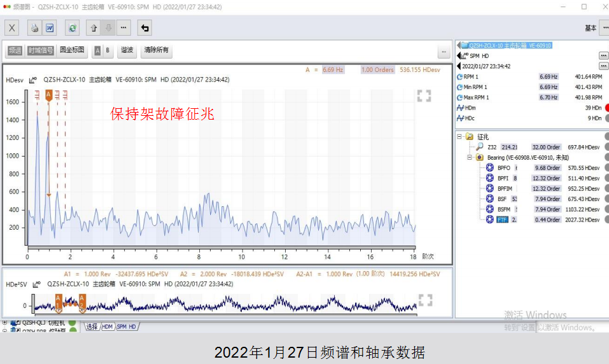Toggle the 时域信号 time-domain view button

(40, 50)
